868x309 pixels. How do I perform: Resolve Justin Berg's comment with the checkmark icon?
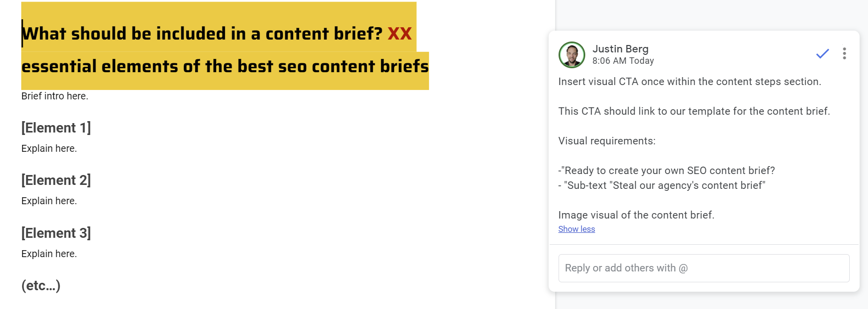[x=822, y=53]
